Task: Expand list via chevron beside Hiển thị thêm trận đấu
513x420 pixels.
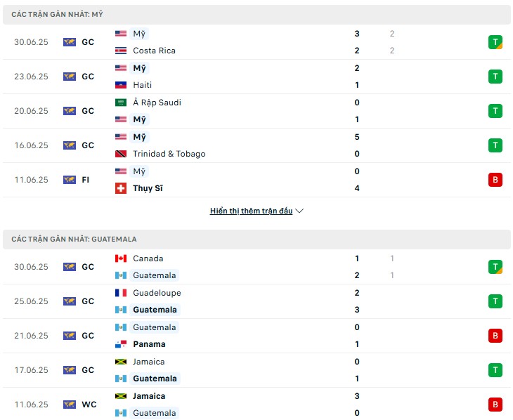Action: coord(299,211)
